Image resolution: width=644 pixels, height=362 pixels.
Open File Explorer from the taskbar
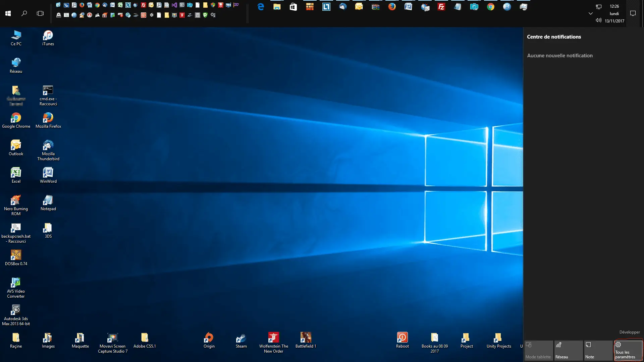pyautogui.click(x=277, y=7)
